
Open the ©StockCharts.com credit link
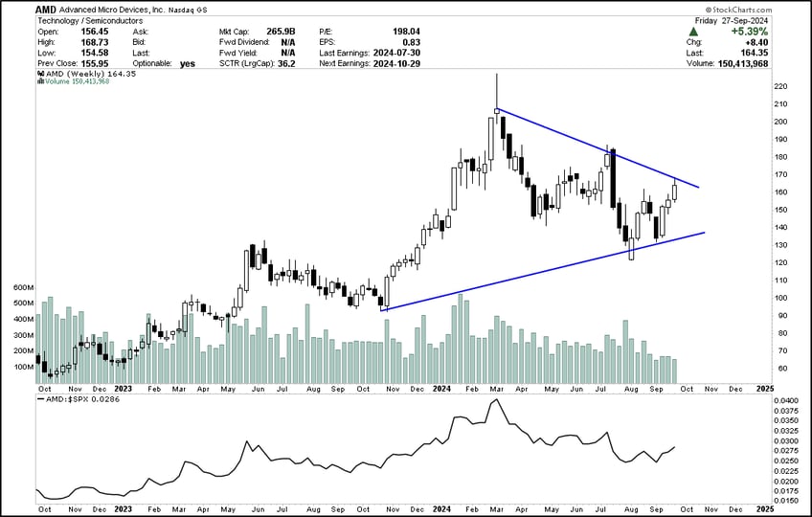tap(738, 10)
